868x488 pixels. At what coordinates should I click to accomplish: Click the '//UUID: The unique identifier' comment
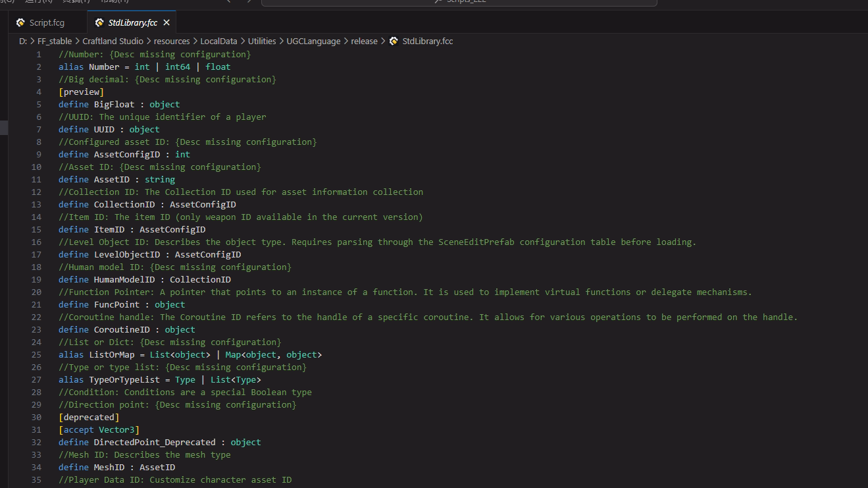[163, 117]
